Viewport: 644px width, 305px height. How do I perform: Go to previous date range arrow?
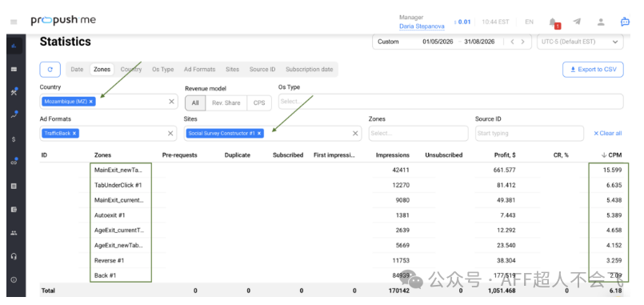[x=512, y=42]
